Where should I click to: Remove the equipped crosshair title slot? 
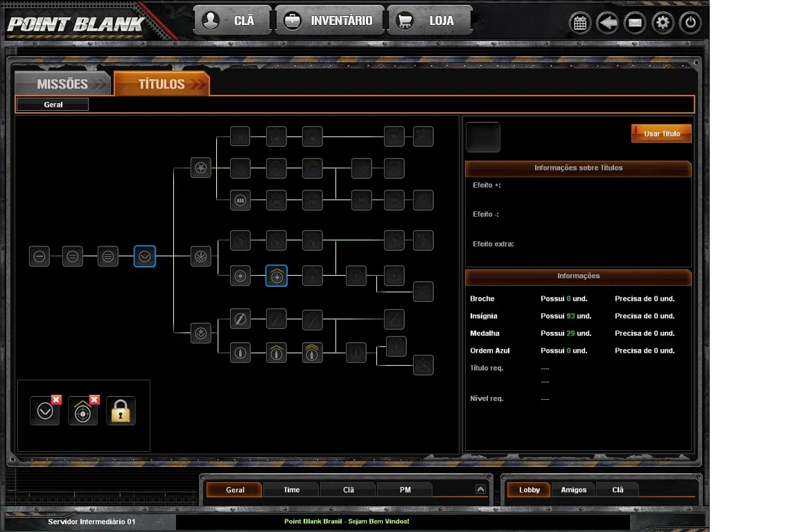pyautogui.click(x=94, y=400)
